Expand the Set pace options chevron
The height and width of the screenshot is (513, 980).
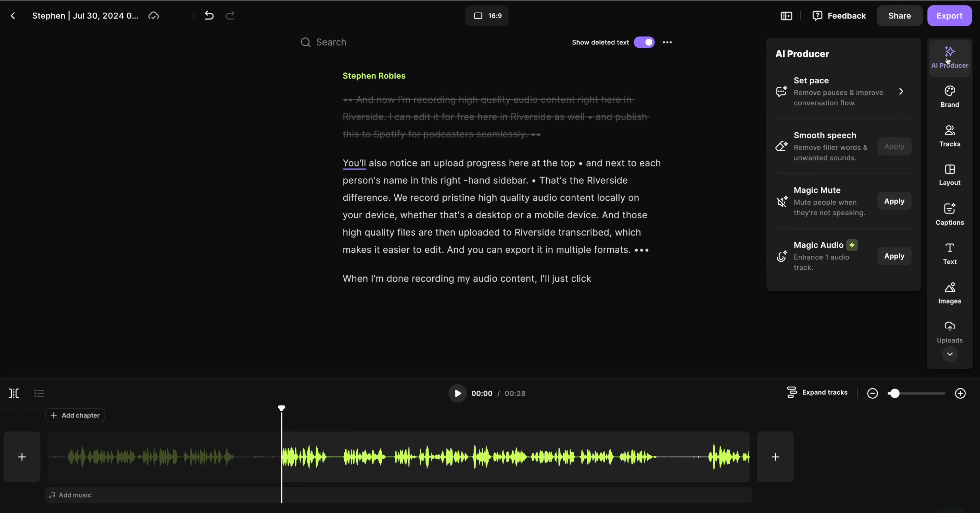901,91
